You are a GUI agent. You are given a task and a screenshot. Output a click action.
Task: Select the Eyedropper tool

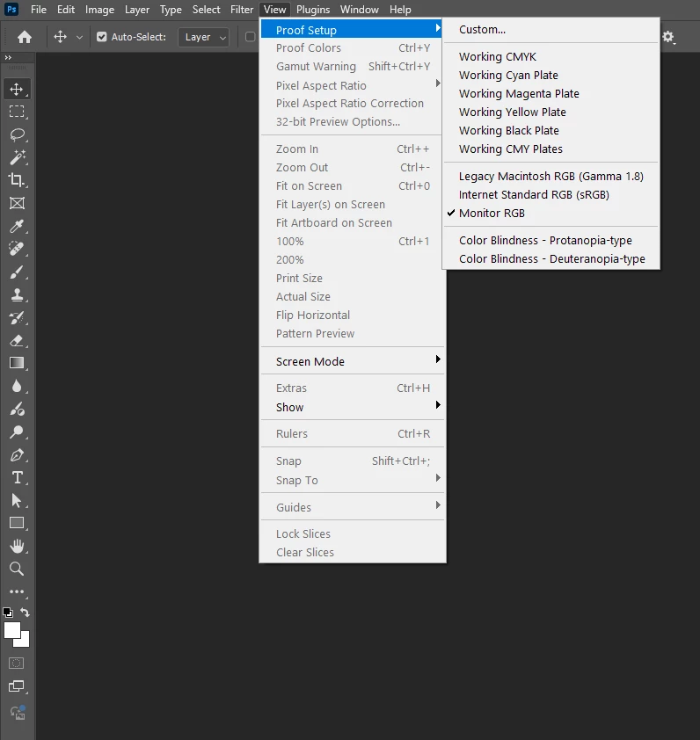click(17, 227)
